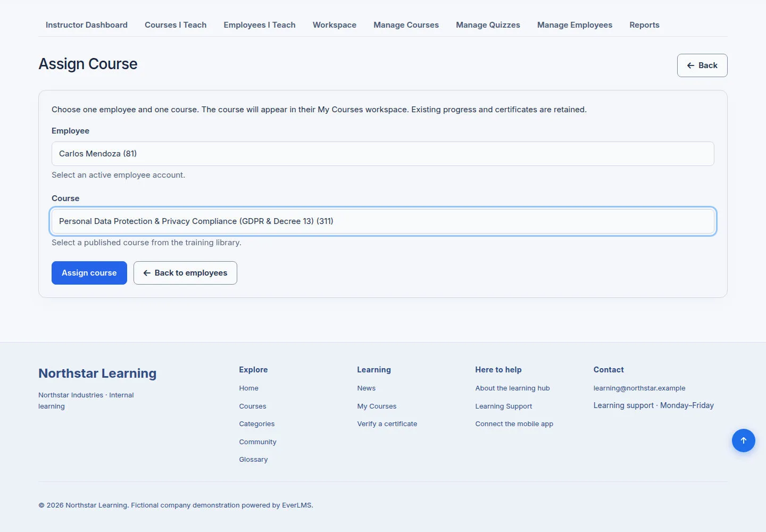Click the Assign Course page heading
Image resolution: width=766 pixels, height=532 pixels.
88,64
